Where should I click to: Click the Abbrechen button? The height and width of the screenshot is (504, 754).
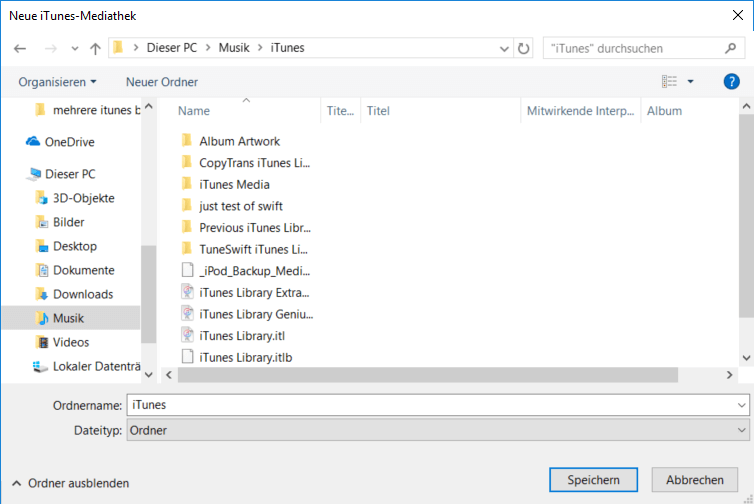(x=694, y=479)
